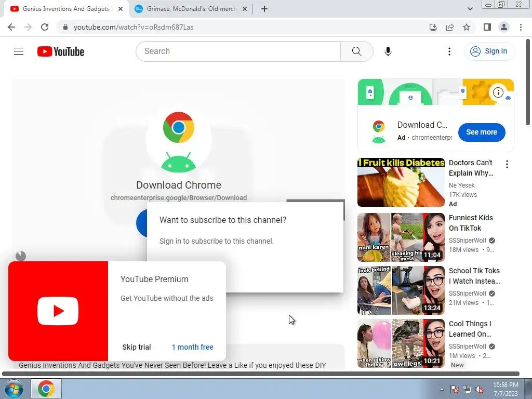Click Download C... ad headline in sidebar

(x=422, y=125)
